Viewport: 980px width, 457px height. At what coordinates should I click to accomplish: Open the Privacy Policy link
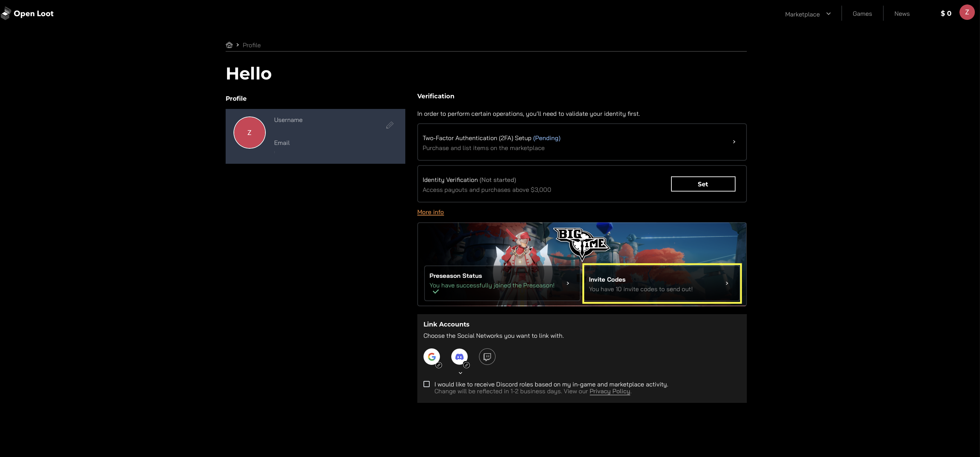pyautogui.click(x=609, y=391)
